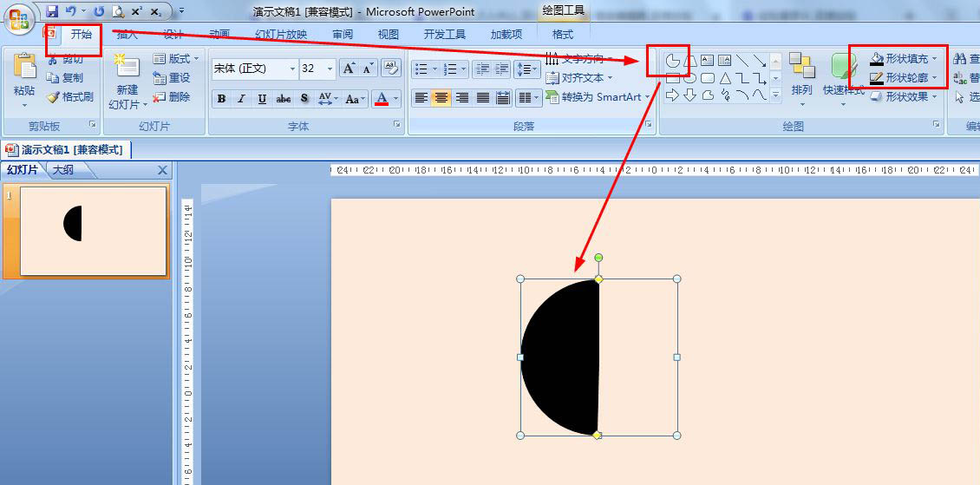
Task: Open the View (视图) tab
Action: [x=389, y=35]
